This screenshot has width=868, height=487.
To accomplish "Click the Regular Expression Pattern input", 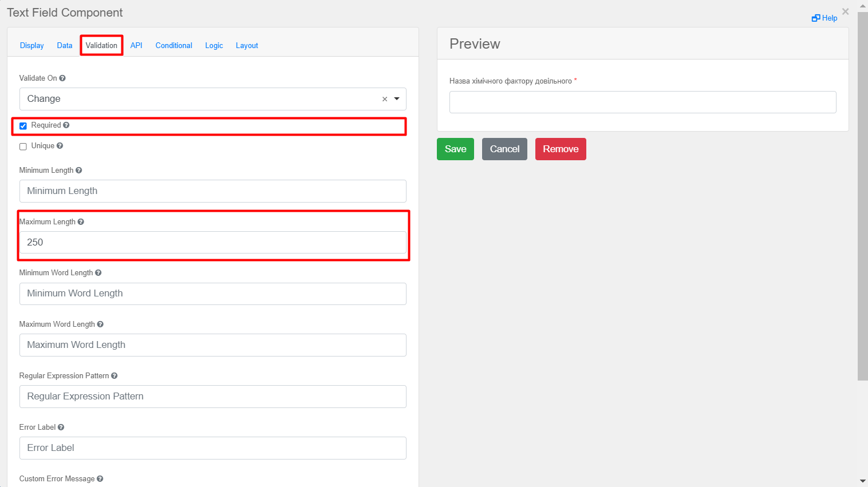I will (x=213, y=397).
